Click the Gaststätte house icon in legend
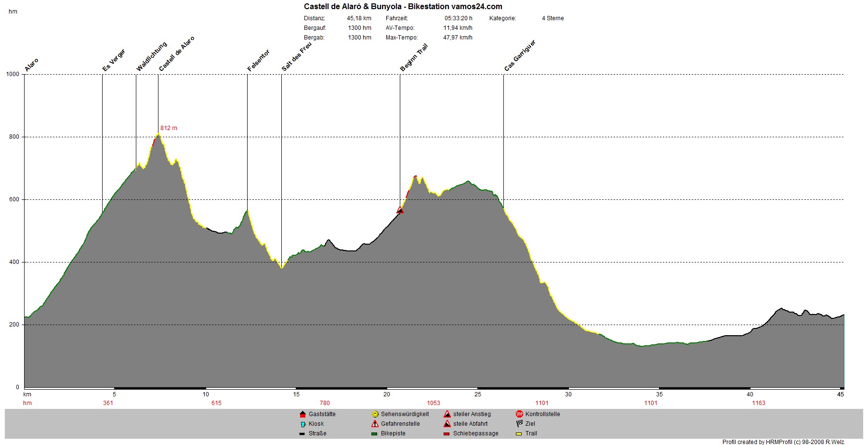Image resolution: width=868 pixels, height=445 pixels. tap(302, 414)
